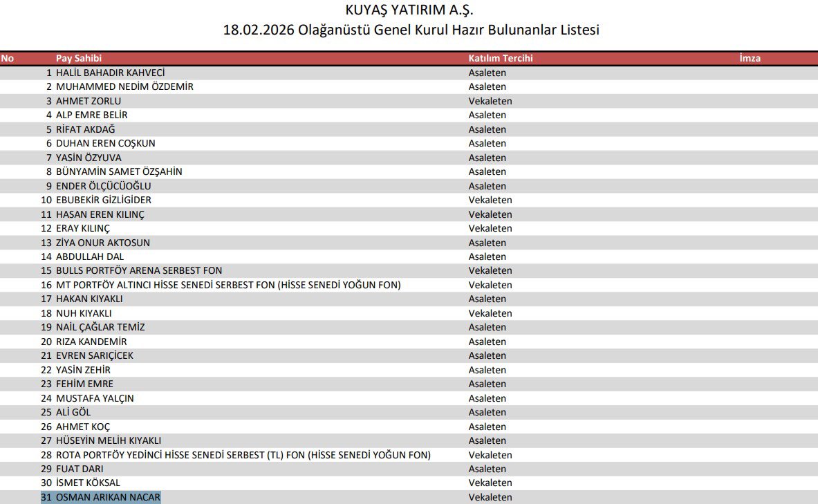Select the name HÜSEYİN MELİH KIYAKLI
The width and height of the screenshot is (818, 504).
click(x=109, y=440)
